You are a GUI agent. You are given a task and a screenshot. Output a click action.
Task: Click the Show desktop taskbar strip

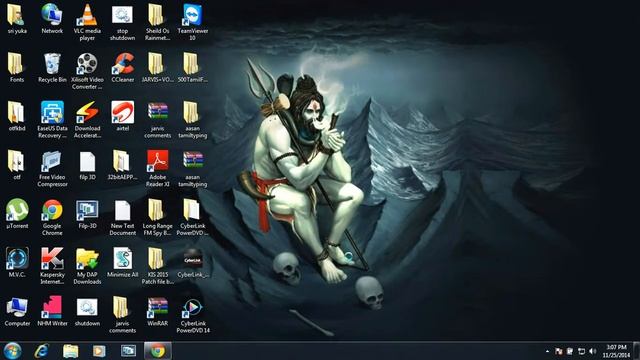[x=636, y=351]
